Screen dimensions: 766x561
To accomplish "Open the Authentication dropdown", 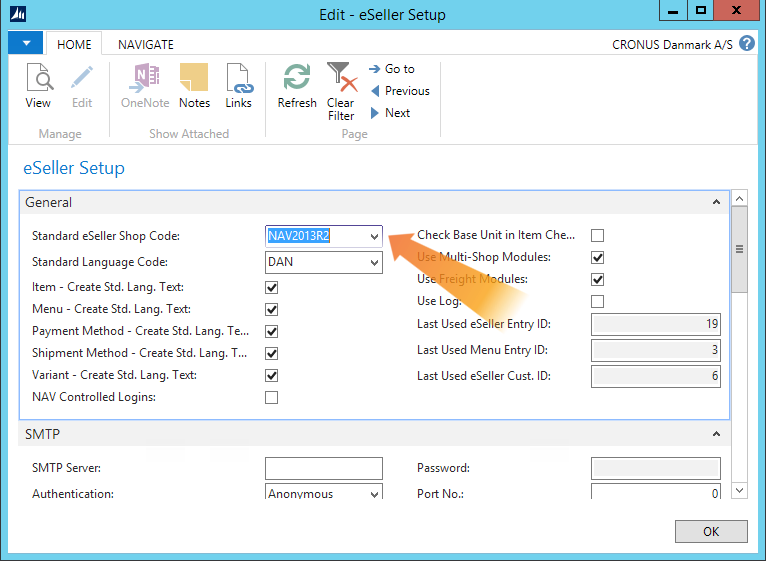I will point(374,494).
